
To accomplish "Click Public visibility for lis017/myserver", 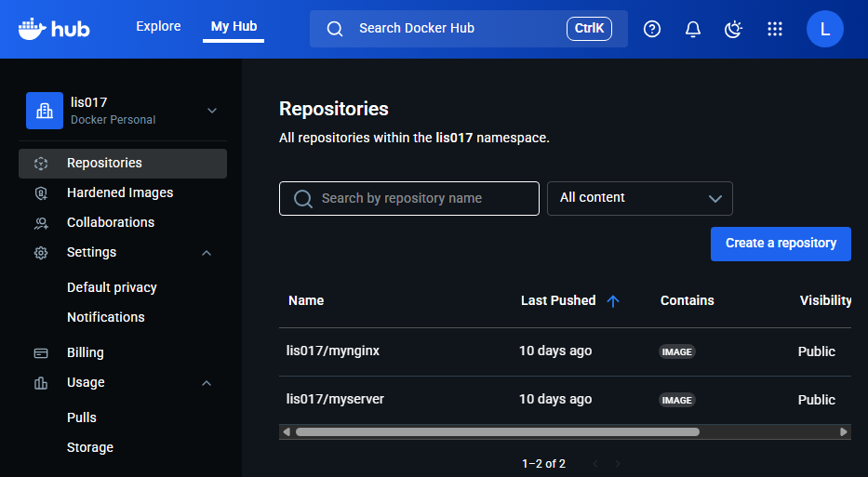I will 817,400.
